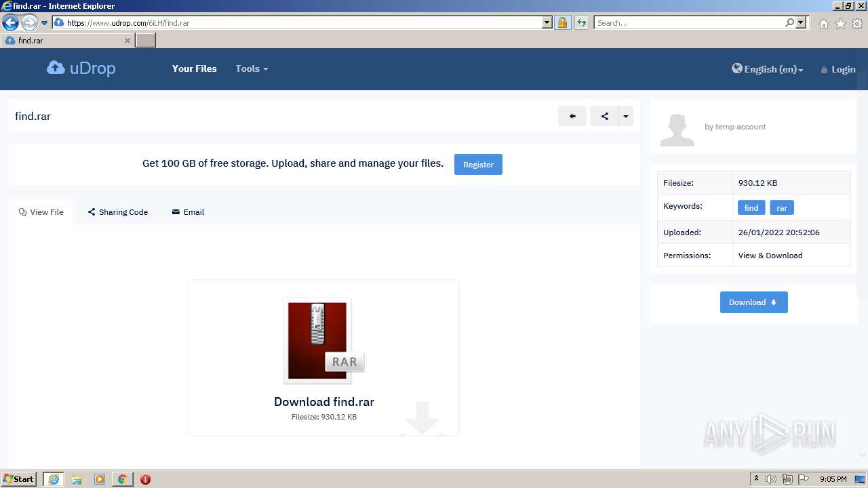Click the uDrop cloud logo
This screenshot has width=868, height=488.
(81, 68)
